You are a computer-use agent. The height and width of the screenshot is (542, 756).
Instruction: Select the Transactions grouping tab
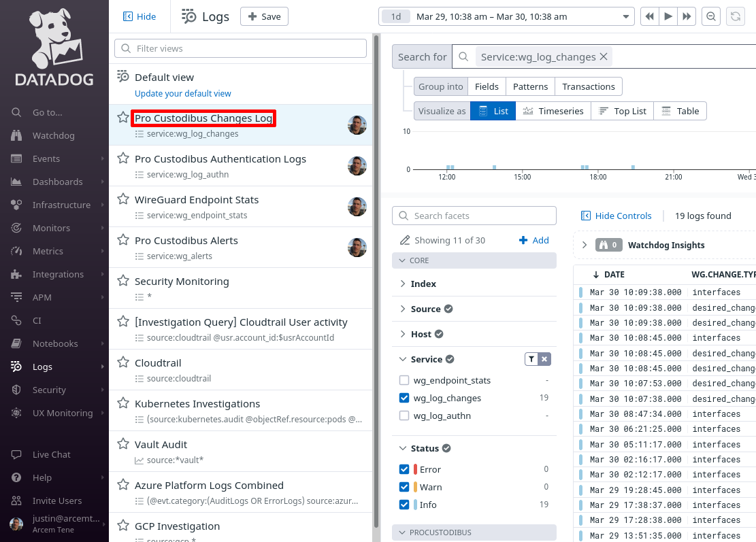(x=588, y=87)
